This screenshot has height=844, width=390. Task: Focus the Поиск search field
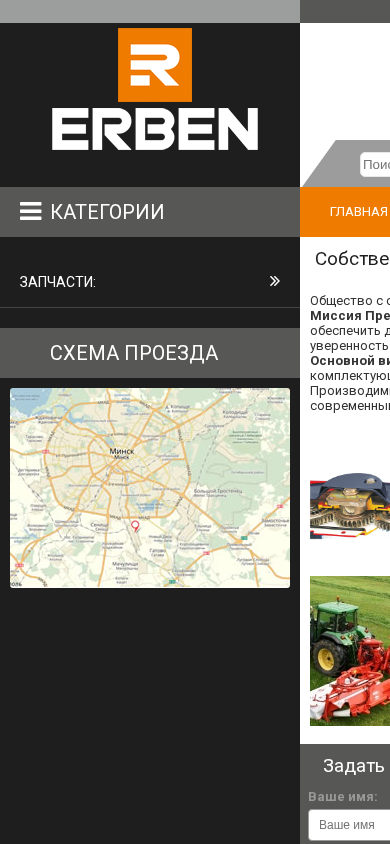(375, 165)
